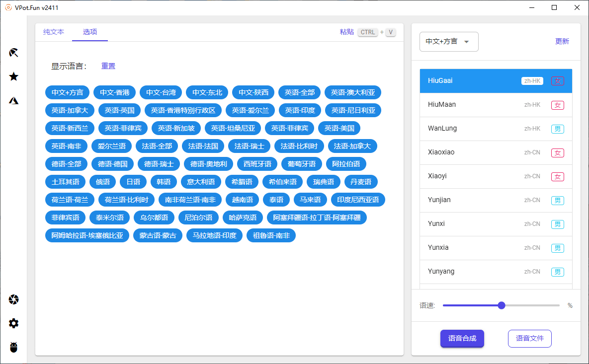The image size is (589, 364).
Task: Toggle the 英语-美国 language chip
Action: click(x=339, y=128)
